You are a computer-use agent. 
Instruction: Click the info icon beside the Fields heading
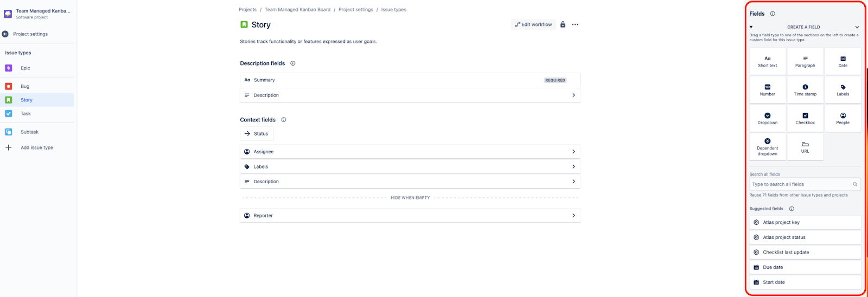[x=773, y=14]
